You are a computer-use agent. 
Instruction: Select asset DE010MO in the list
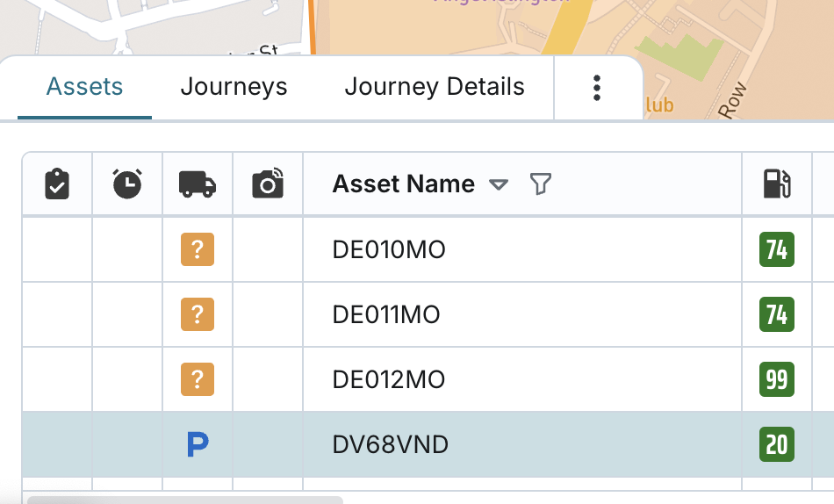point(389,250)
